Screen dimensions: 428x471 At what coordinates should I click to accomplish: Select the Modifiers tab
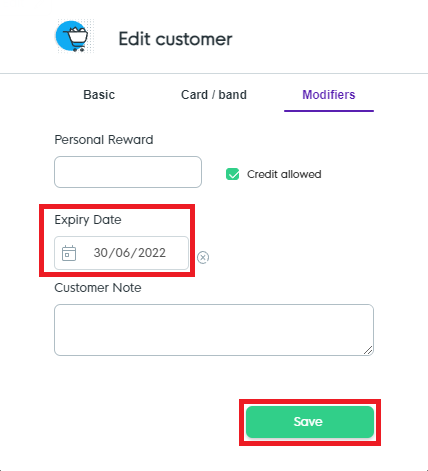point(329,95)
